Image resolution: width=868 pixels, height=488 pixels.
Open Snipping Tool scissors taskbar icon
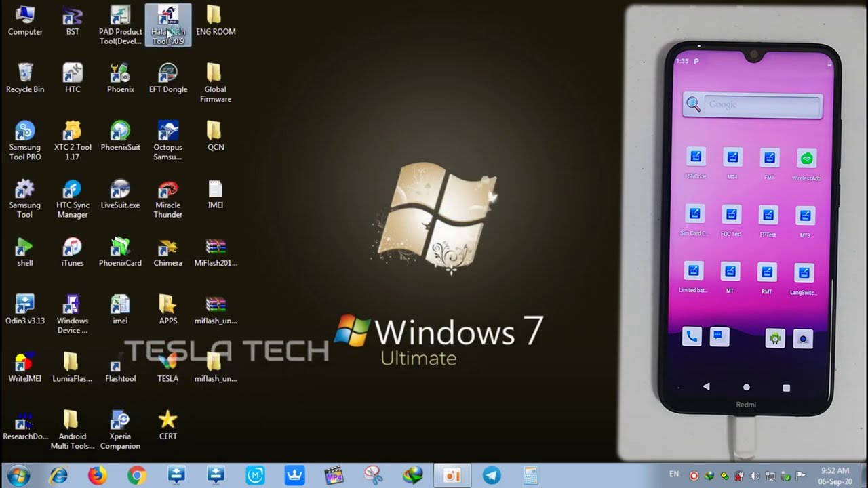pyautogui.click(x=374, y=476)
